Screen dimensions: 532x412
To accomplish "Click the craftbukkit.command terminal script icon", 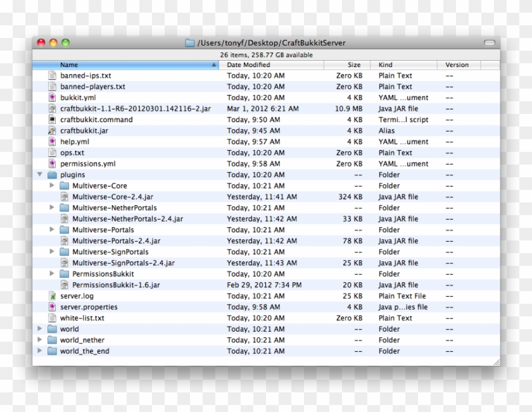I will 53,120.
